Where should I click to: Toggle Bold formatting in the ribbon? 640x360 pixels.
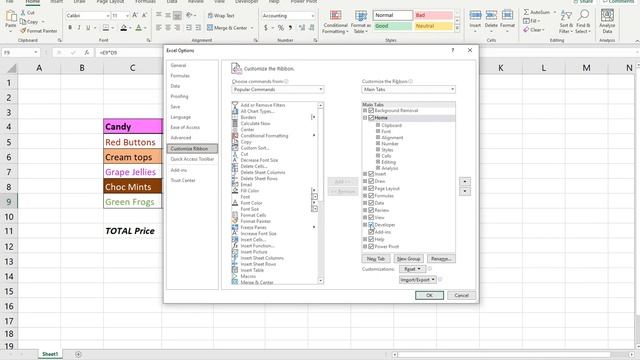click(x=70, y=28)
